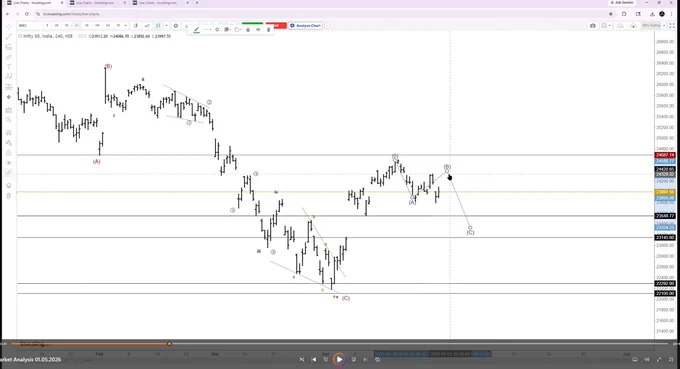Open the volume control in the player
Screen dimensions: 680x369
tap(647, 359)
